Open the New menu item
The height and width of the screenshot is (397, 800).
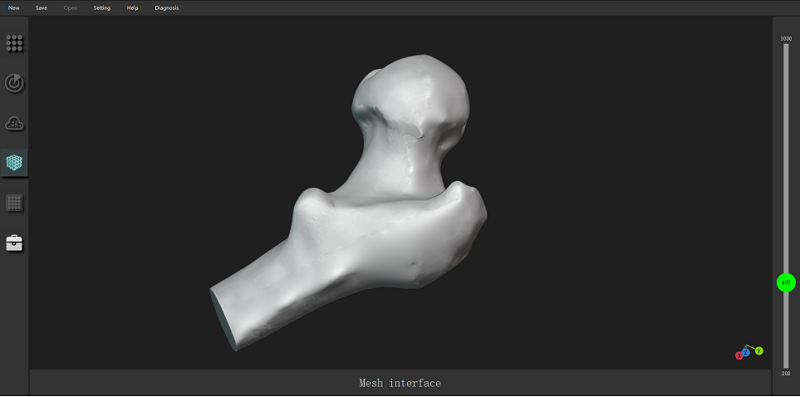click(x=14, y=8)
